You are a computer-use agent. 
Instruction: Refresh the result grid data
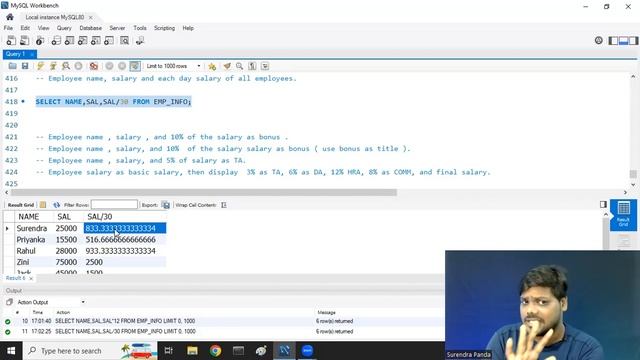point(56,205)
